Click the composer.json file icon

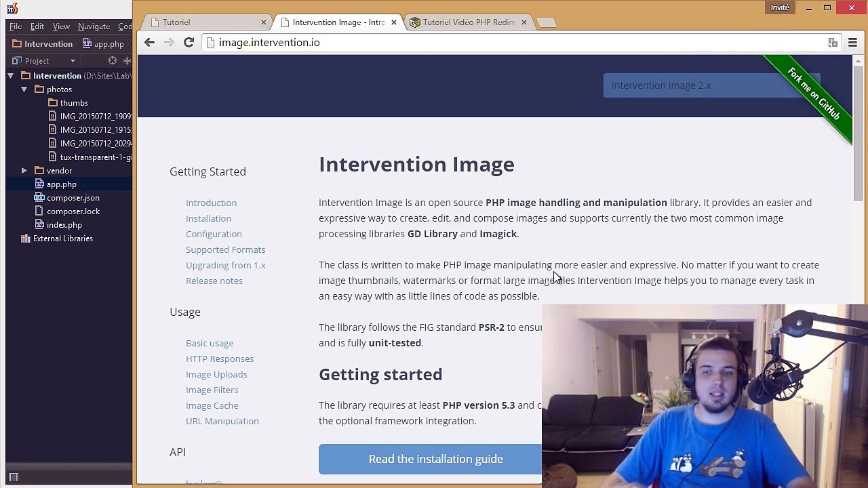coord(39,197)
